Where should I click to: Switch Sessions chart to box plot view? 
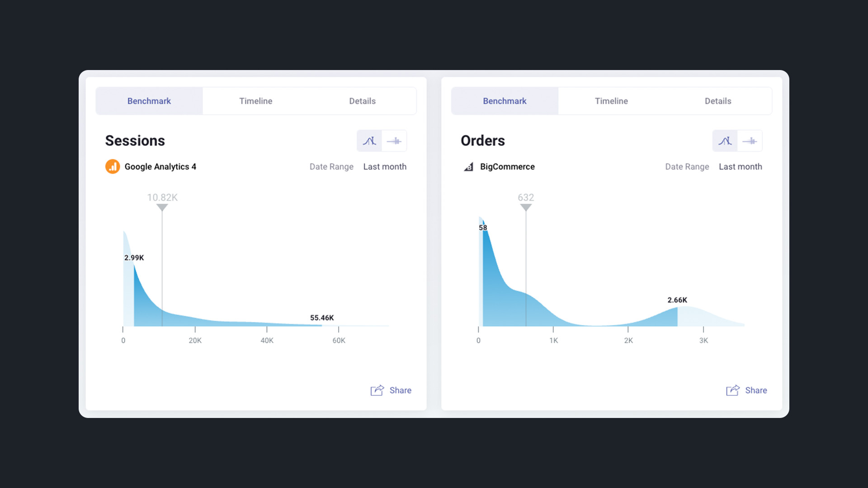click(x=394, y=141)
